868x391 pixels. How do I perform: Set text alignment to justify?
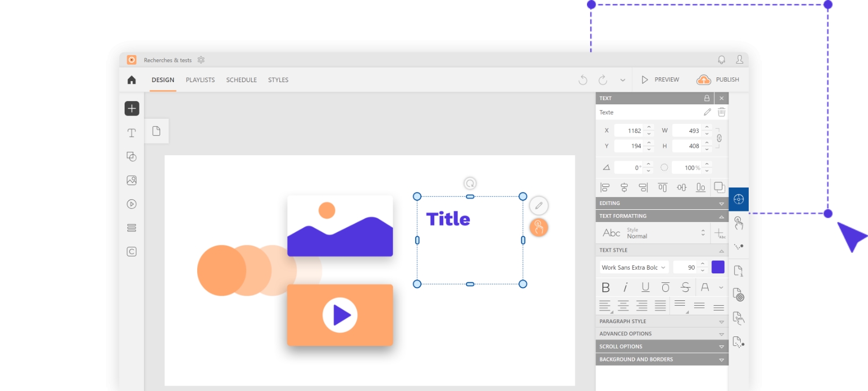point(660,306)
